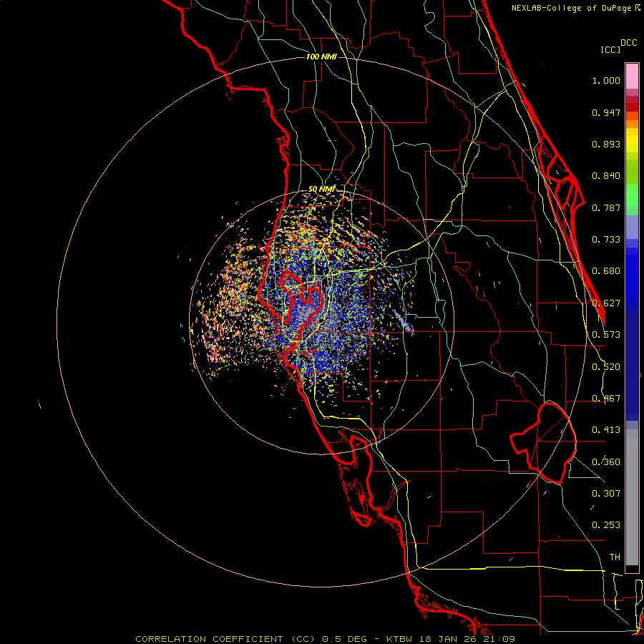644x644 pixels.
Task: Select the 0.253 color scale value
Action: point(606,525)
